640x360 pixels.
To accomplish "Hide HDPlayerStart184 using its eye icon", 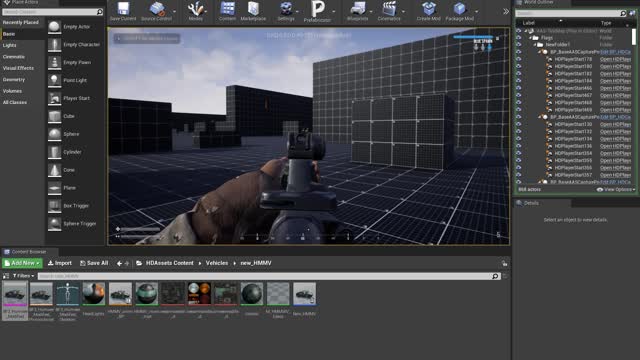I will pyautogui.click(x=519, y=81).
